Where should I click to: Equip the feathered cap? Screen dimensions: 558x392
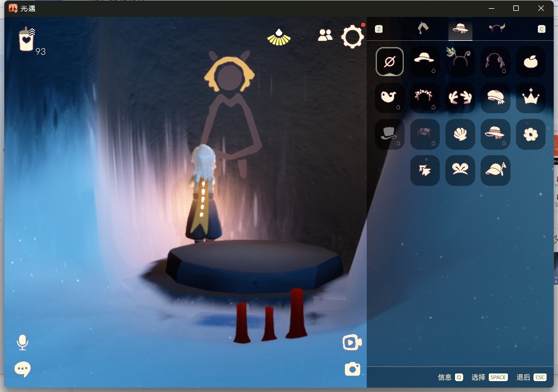pyautogui.click(x=495, y=170)
